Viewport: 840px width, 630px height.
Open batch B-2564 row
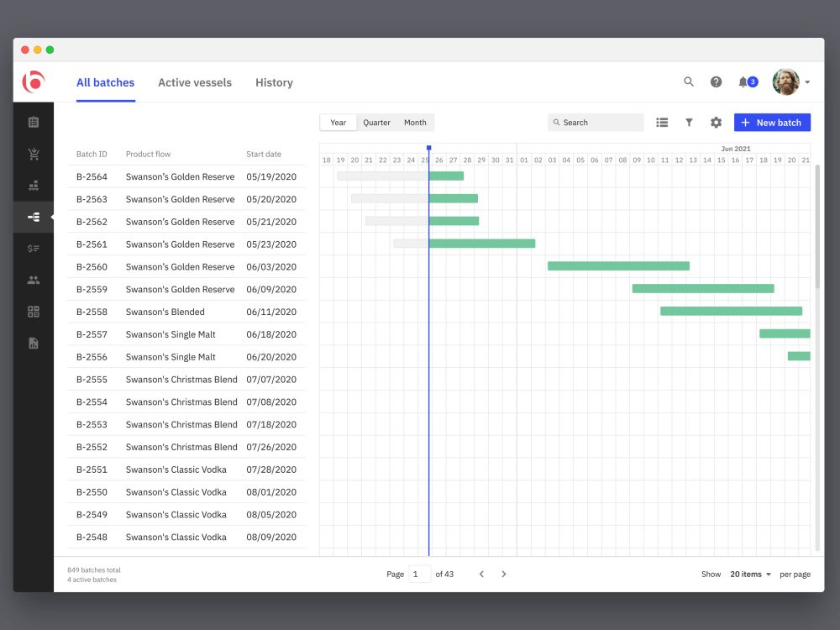coord(186,176)
